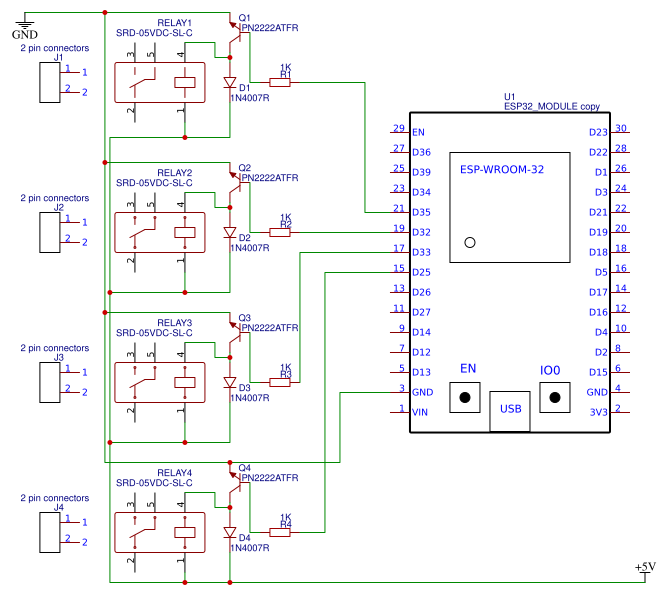Click the GND ground symbol
This screenshot has height=595, width=667.
[25, 26]
